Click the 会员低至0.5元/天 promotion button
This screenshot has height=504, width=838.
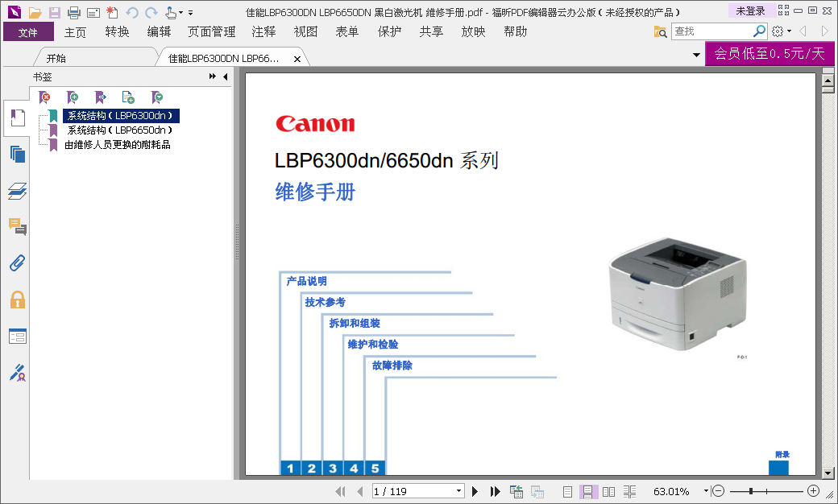pos(770,53)
